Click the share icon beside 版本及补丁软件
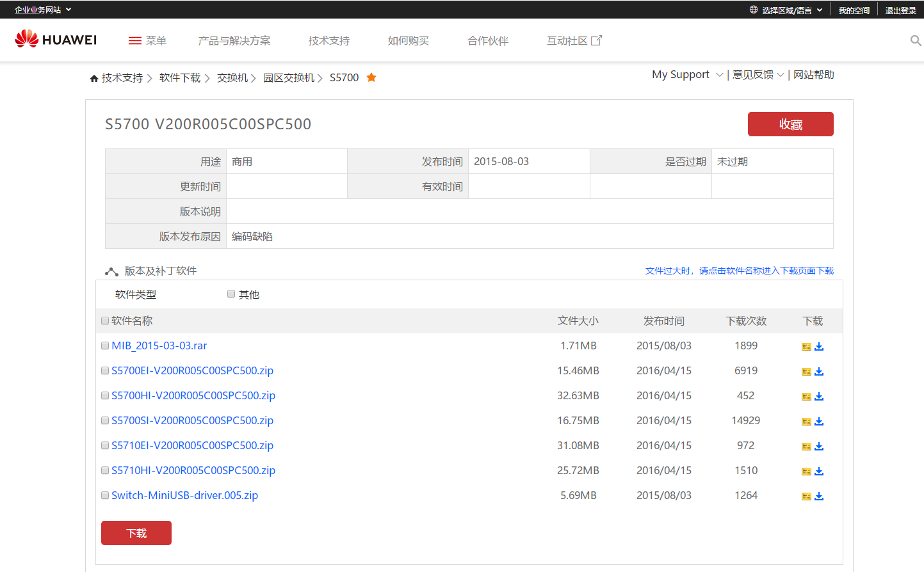The height and width of the screenshot is (572, 924). click(111, 271)
